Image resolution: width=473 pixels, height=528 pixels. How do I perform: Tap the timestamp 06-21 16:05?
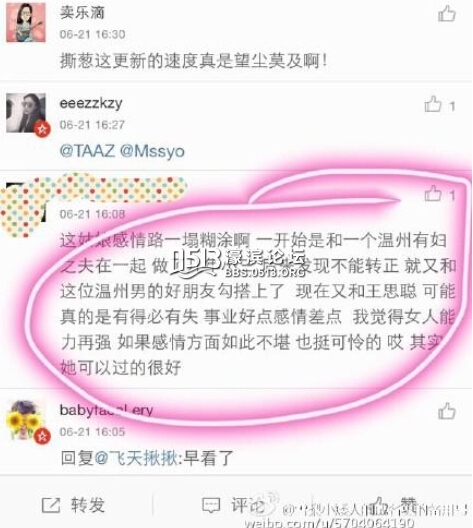[x=92, y=432]
